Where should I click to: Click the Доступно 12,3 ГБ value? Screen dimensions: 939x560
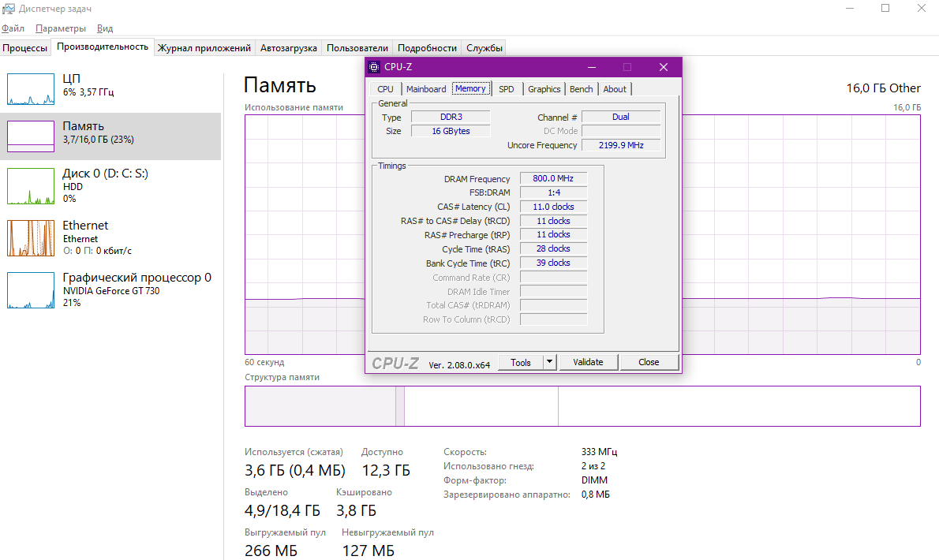[x=386, y=471]
